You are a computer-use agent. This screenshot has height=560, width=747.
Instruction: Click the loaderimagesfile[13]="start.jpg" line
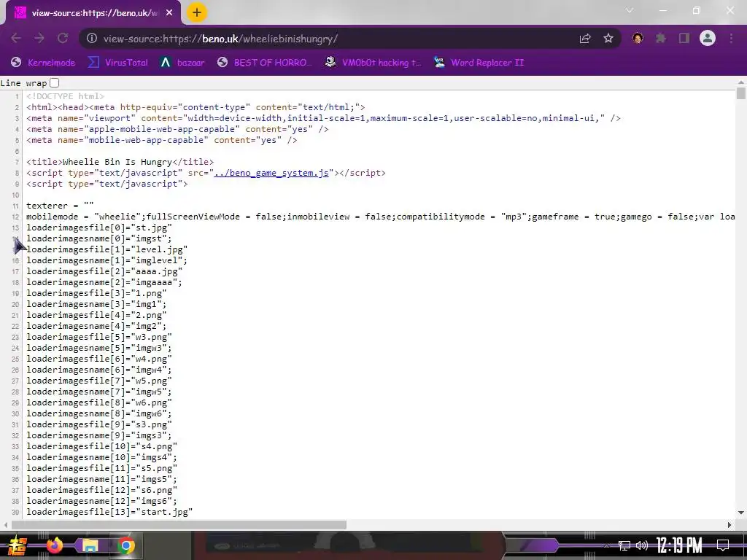[x=109, y=512]
